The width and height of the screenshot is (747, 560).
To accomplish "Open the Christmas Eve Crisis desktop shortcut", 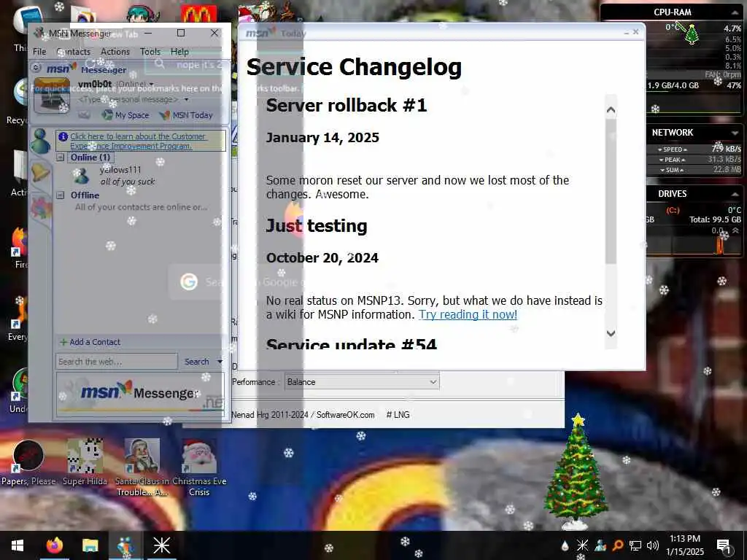I will click(199, 467).
